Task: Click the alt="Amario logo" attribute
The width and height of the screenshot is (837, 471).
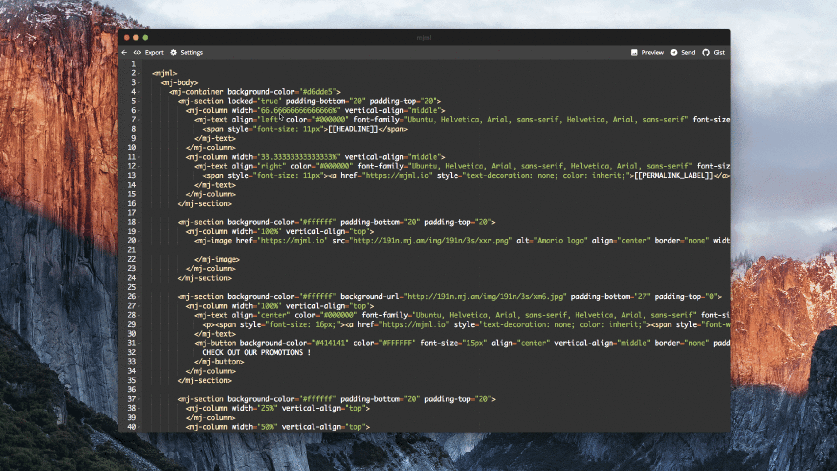Action: (x=551, y=241)
